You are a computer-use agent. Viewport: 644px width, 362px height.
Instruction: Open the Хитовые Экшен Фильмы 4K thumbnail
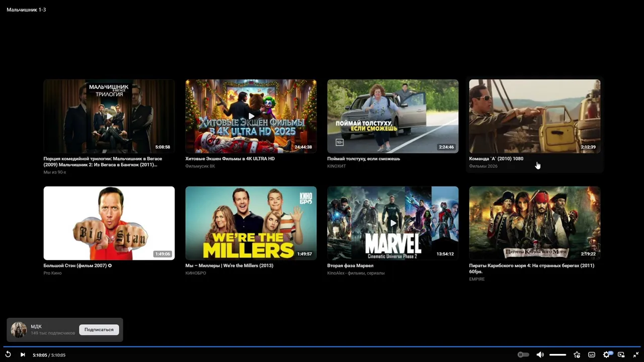[x=251, y=116]
